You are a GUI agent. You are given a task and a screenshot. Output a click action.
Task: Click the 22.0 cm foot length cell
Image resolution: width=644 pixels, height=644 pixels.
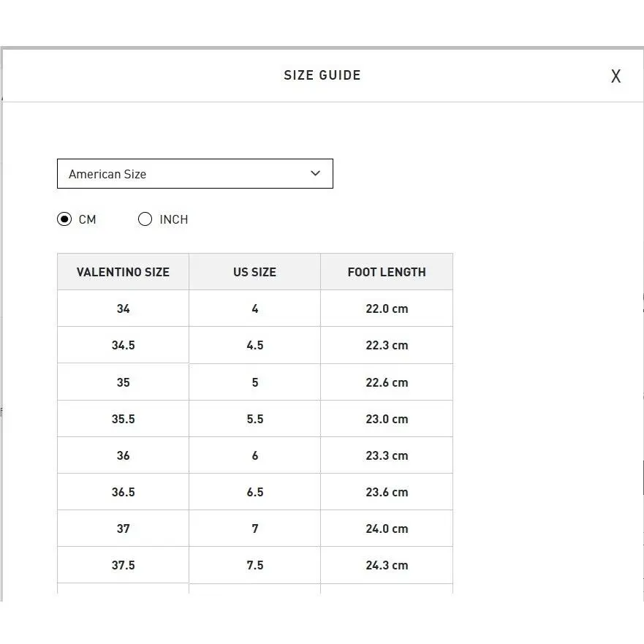click(x=387, y=308)
